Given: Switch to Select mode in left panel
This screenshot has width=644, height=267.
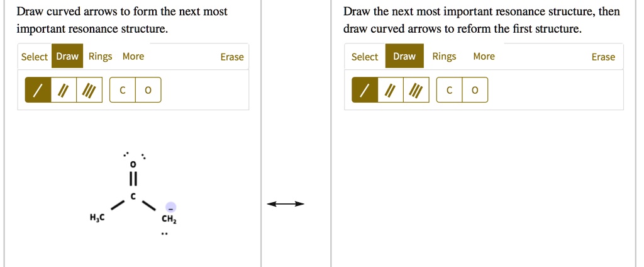Looking at the screenshot, I should 35,57.
